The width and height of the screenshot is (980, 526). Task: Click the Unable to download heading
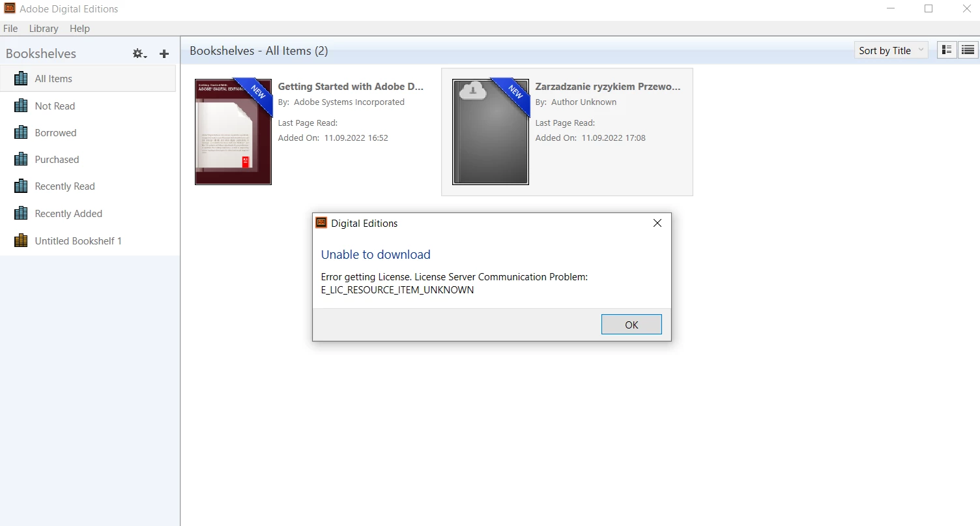[x=376, y=254]
